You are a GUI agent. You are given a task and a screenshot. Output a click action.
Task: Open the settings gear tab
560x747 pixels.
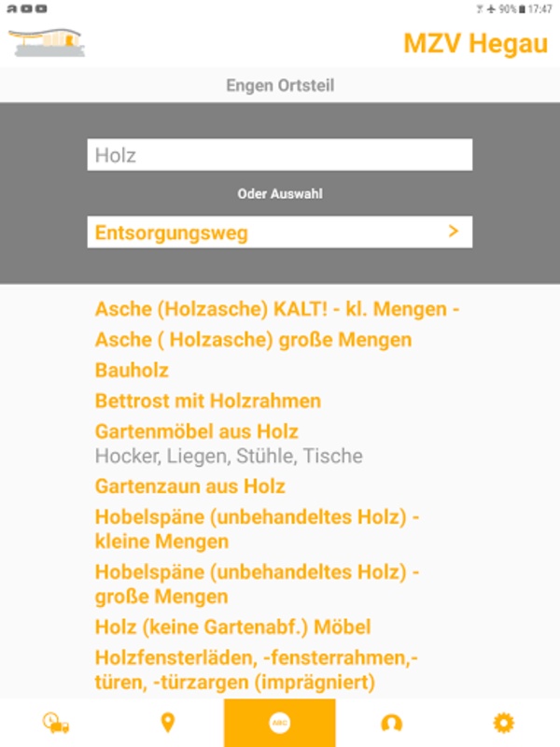(x=504, y=723)
